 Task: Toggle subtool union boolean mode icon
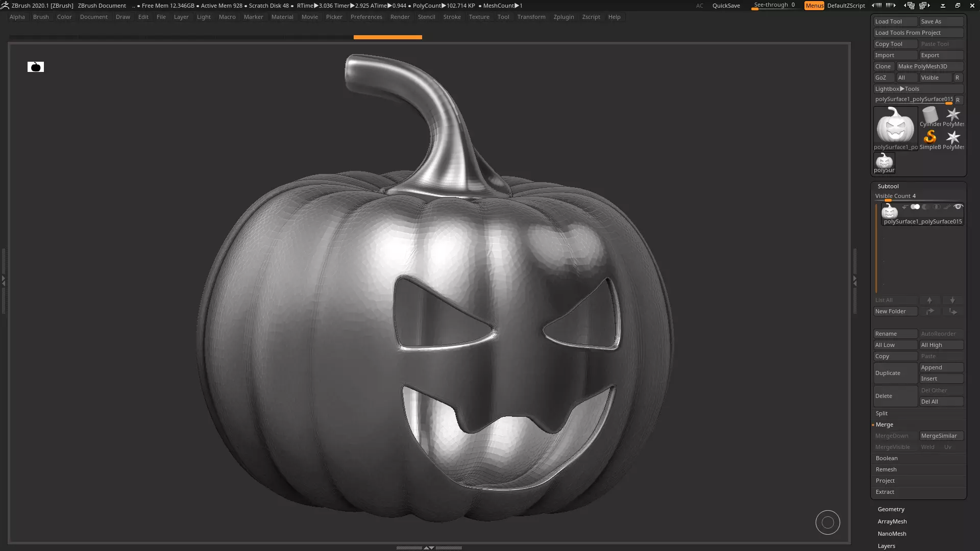tap(915, 207)
